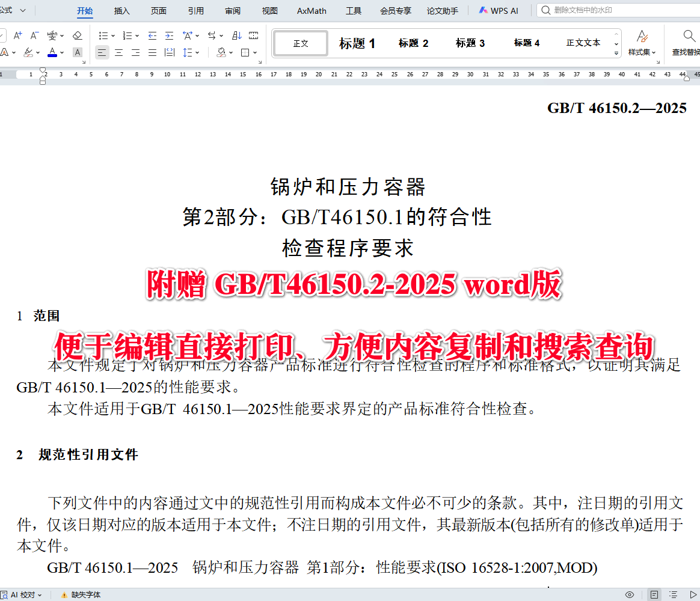Toggle center alignment
Image resolution: width=700 pixels, height=601 pixels.
(118, 53)
